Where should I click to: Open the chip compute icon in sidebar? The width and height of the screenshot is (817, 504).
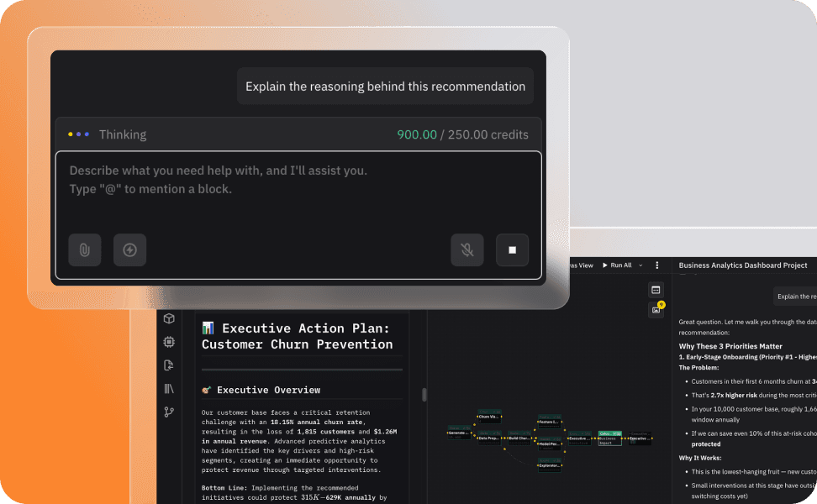click(x=169, y=342)
